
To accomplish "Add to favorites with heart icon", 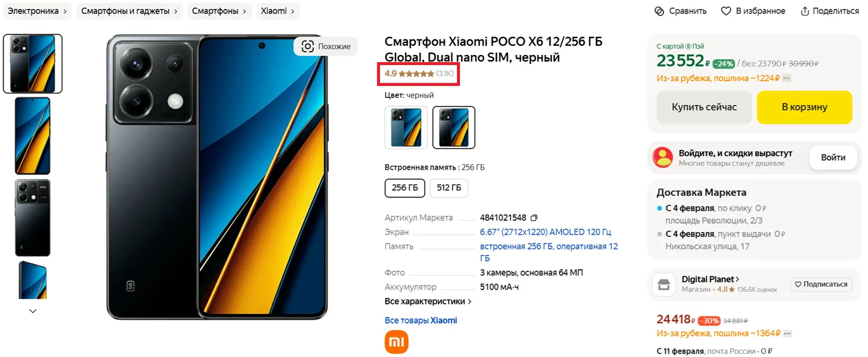I will point(726,11).
